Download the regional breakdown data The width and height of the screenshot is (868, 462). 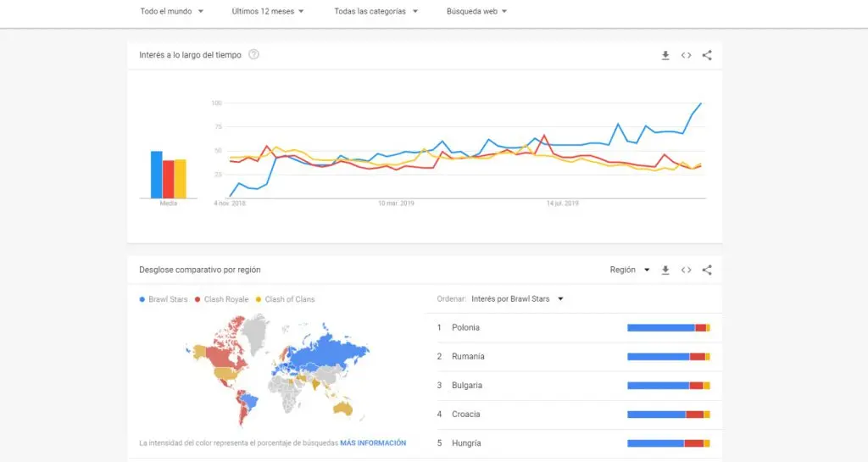tap(665, 270)
